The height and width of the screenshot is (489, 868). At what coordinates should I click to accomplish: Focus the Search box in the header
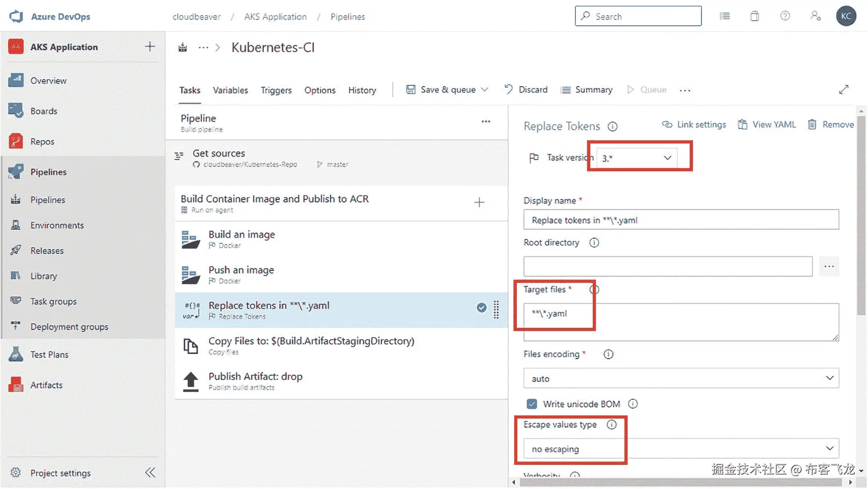(x=638, y=16)
